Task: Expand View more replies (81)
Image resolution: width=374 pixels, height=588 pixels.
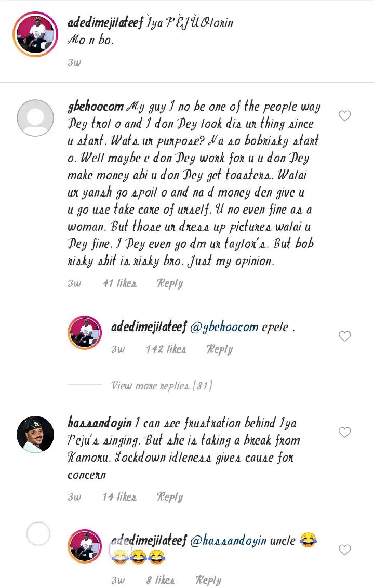Action: [x=162, y=385]
